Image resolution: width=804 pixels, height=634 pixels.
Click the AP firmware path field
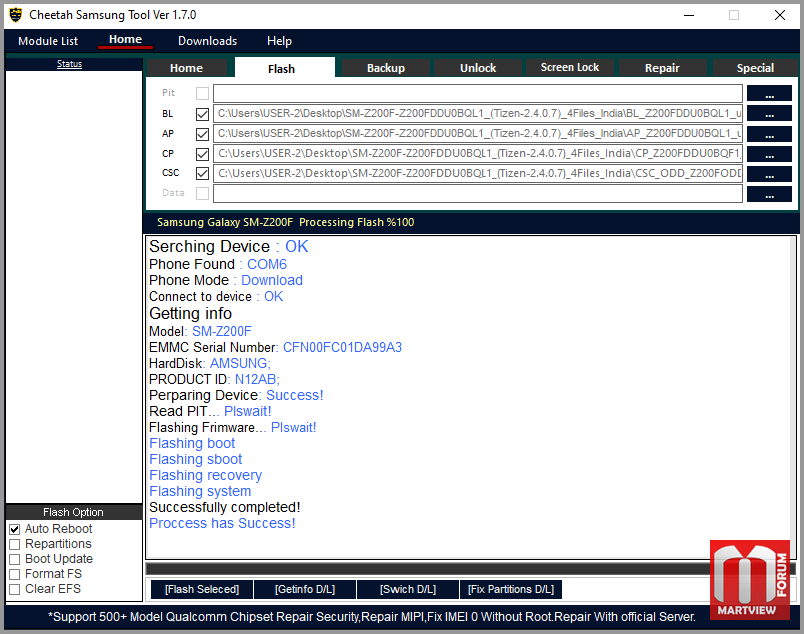[x=477, y=134]
